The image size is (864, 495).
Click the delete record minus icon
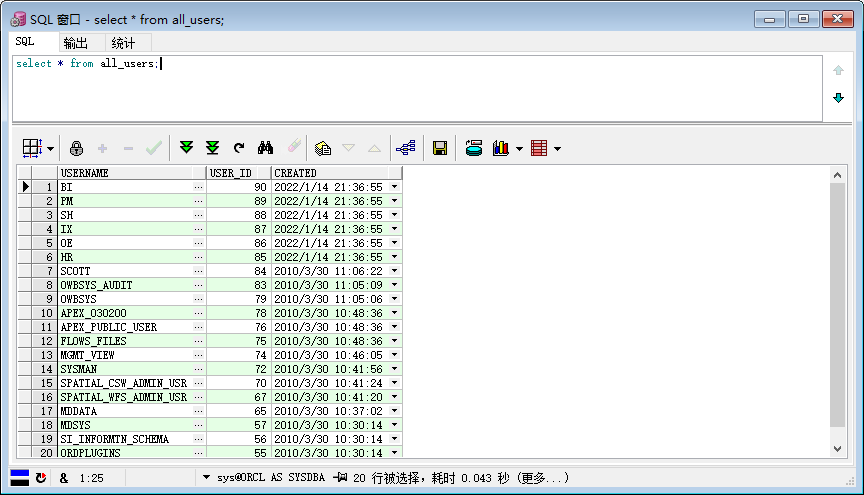coord(128,148)
